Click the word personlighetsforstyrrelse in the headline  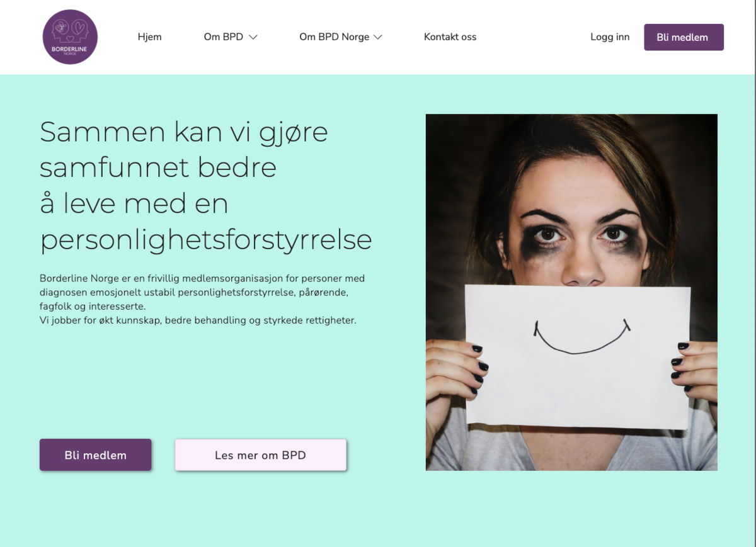point(206,240)
